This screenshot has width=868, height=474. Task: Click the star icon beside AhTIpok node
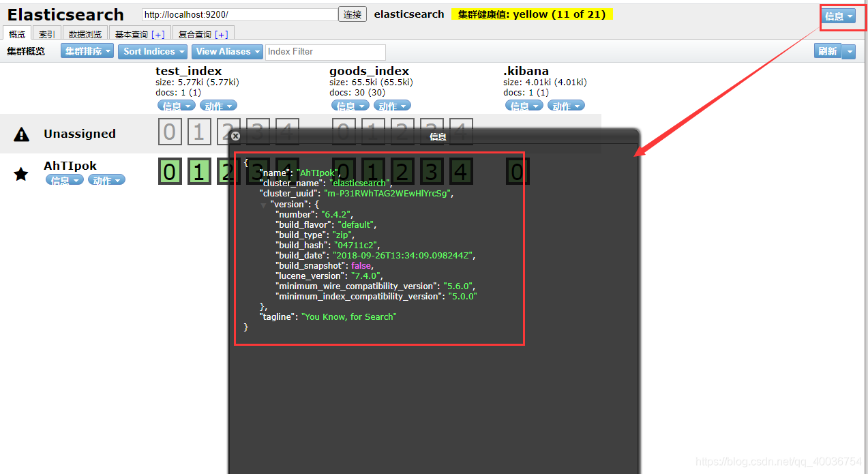point(21,175)
